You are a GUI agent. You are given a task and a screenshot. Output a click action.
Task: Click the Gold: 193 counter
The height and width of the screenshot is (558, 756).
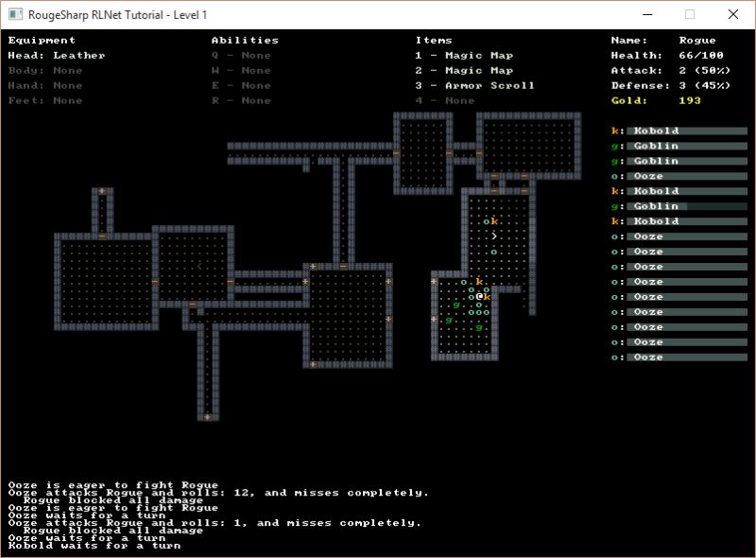click(656, 100)
